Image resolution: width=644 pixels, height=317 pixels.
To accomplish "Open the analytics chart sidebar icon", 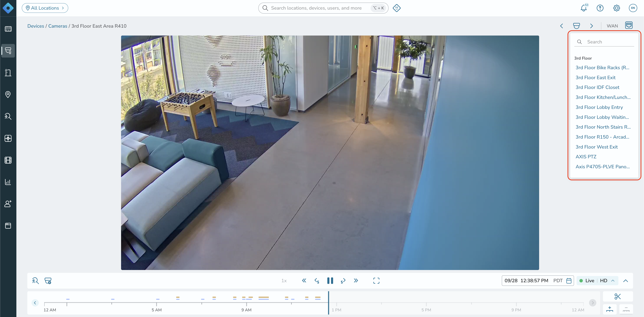I will [x=8, y=182].
